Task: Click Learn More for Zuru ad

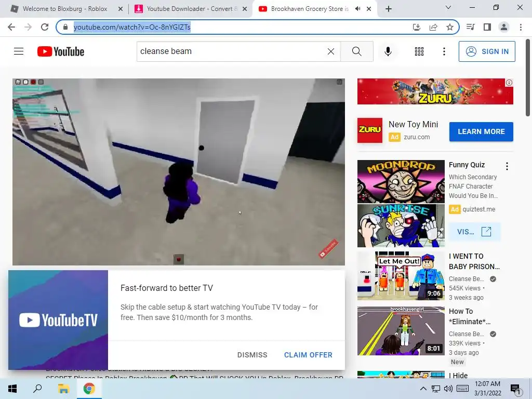Action: (481, 131)
